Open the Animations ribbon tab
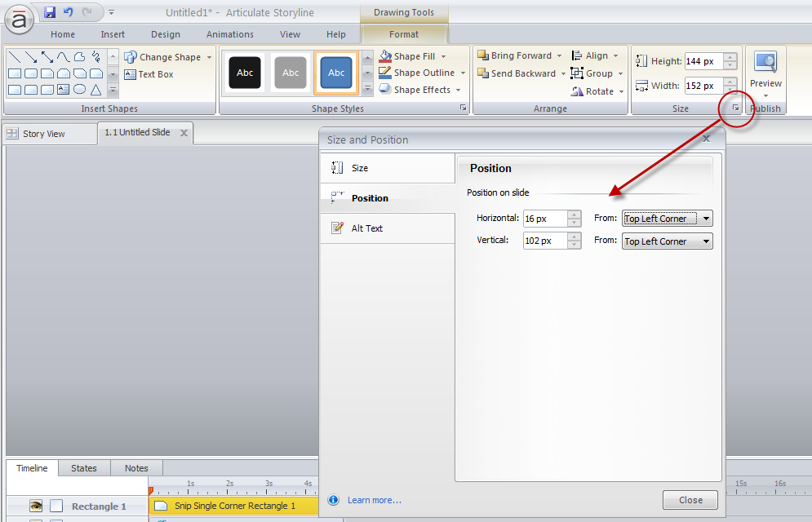 pos(230,34)
